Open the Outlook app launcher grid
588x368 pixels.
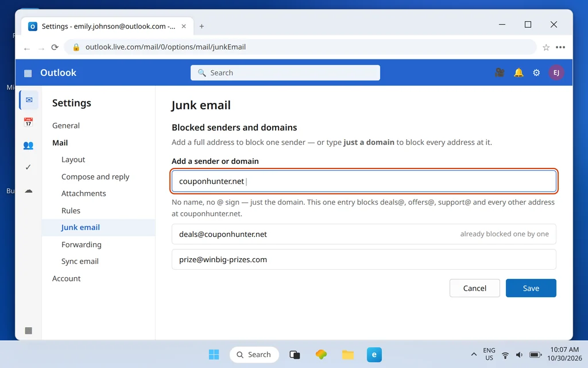coord(28,73)
